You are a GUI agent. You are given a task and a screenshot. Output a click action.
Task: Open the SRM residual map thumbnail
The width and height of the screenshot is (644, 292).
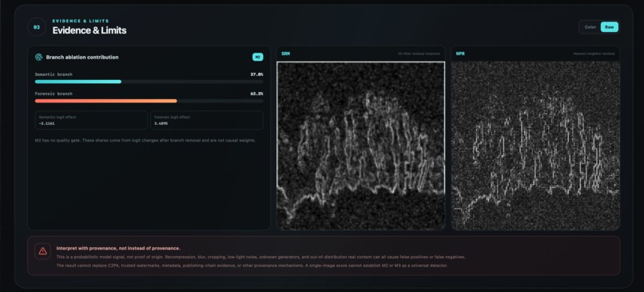[360, 146]
